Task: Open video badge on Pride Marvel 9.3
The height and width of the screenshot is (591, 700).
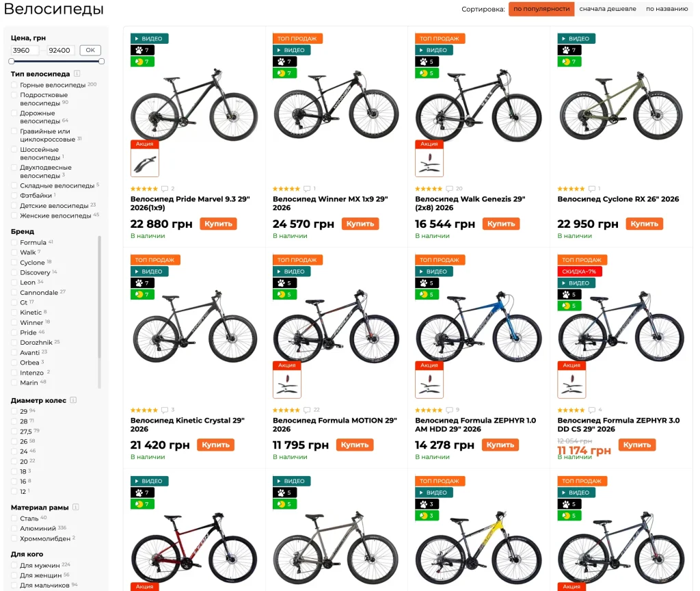Action: [x=149, y=38]
